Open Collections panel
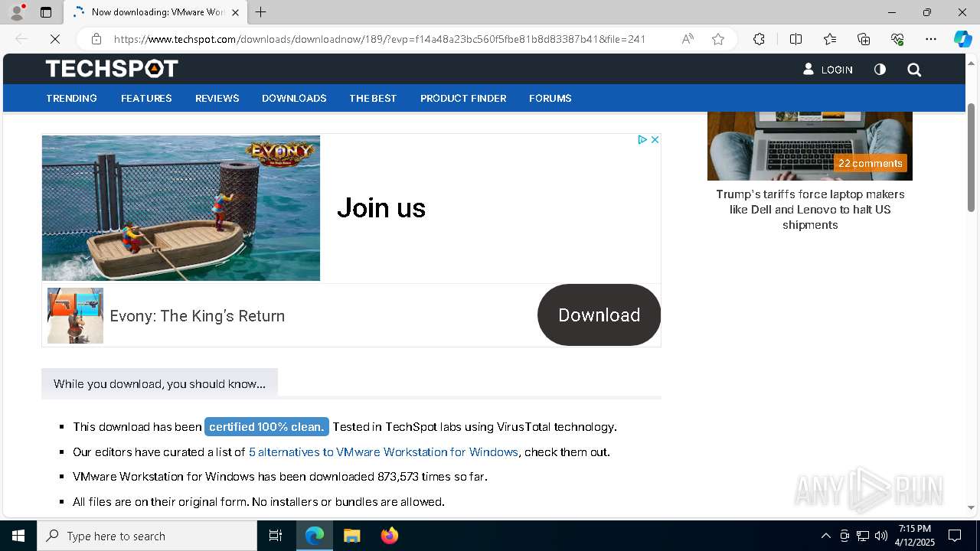 (x=864, y=39)
